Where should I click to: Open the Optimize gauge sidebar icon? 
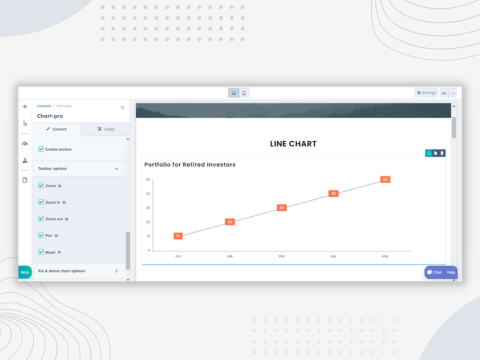25,144
